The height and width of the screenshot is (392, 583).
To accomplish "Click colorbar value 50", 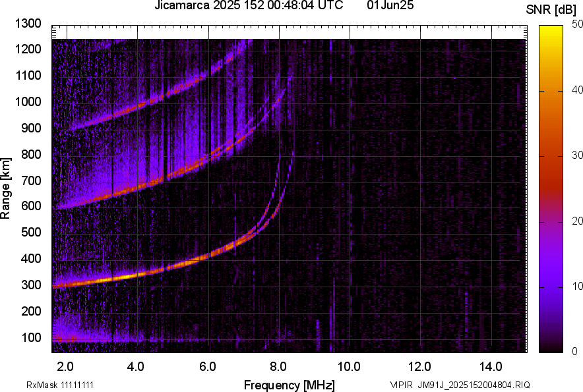I will point(577,24).
